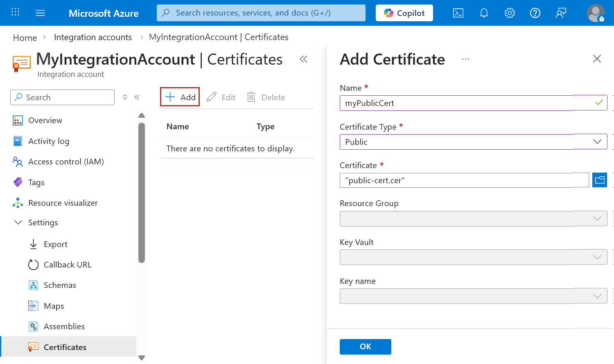This screenshot has width=614, height=364.
Task: Sort by the Type column header
Action: tap(265, 127)
